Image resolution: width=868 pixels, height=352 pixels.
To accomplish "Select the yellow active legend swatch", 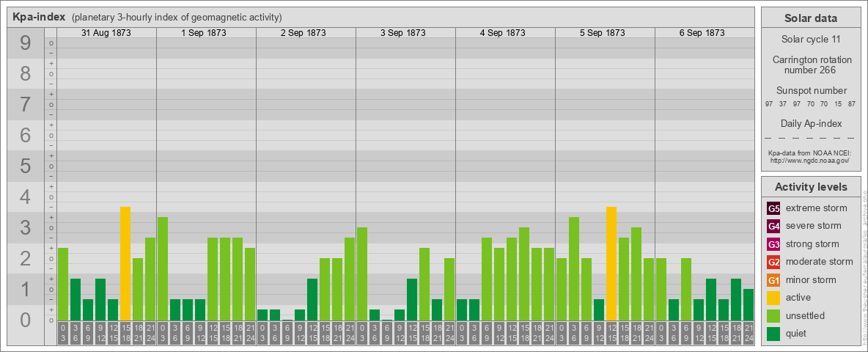I will pyautogui.click(x=773, y=298).
